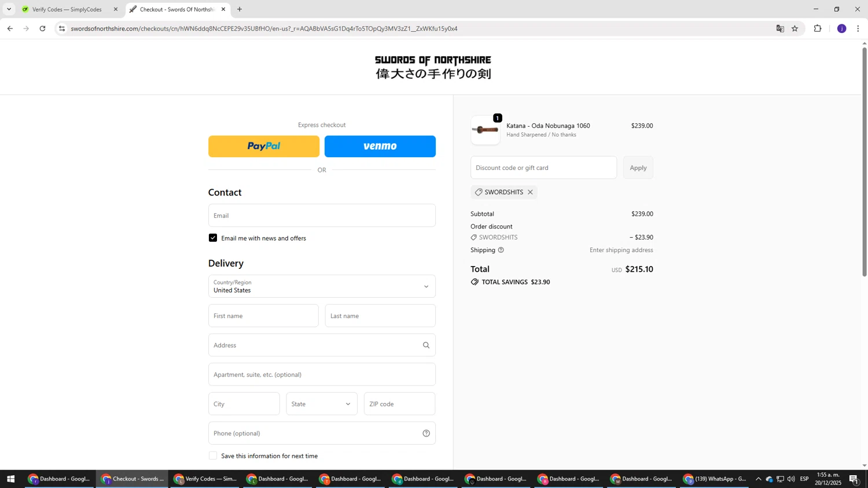Open the network icon in the tray
868x488 pixels.
tap(780, 479)
